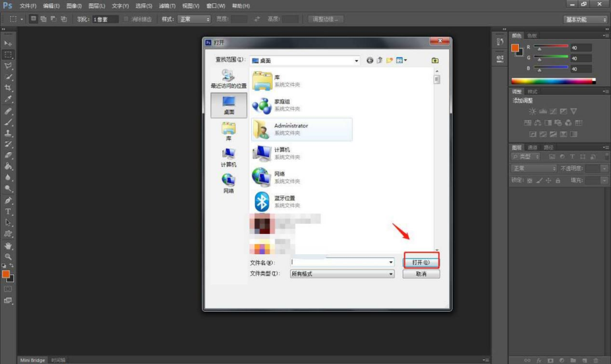
Task: Click the Bluetooth location icon (蓝牙位置)
Action: [261, 202]
